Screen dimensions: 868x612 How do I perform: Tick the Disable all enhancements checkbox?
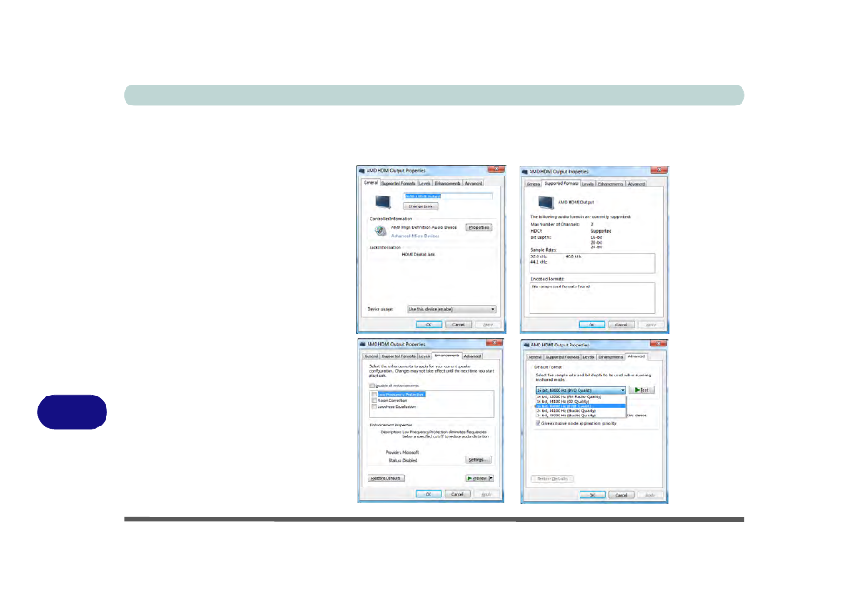point(372,386)
